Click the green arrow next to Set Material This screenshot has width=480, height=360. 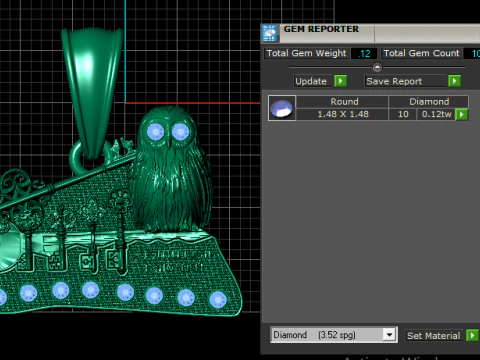pos(472,335)
